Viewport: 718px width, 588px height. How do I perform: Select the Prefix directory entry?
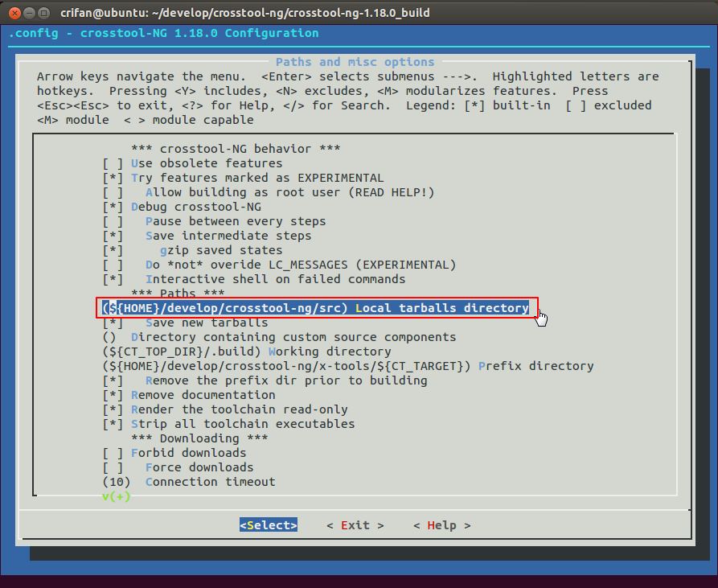[x=348, y=366]
